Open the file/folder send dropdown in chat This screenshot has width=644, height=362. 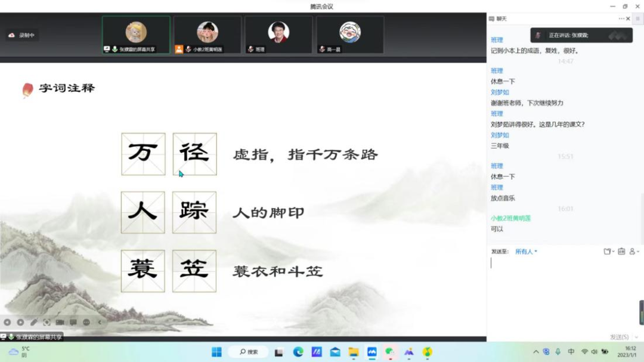[x=608, y=252]
